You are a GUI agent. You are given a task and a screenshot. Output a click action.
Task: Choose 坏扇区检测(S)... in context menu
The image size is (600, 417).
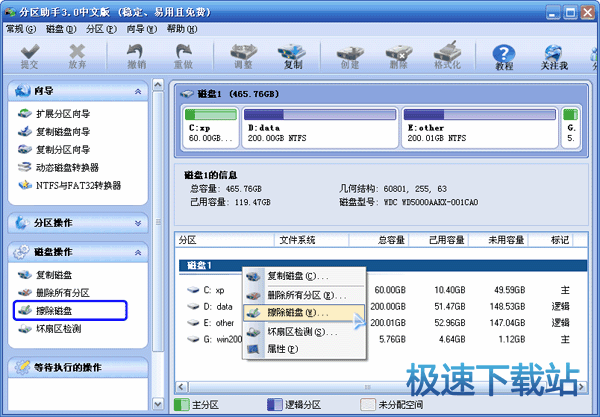tap(304, 332)
